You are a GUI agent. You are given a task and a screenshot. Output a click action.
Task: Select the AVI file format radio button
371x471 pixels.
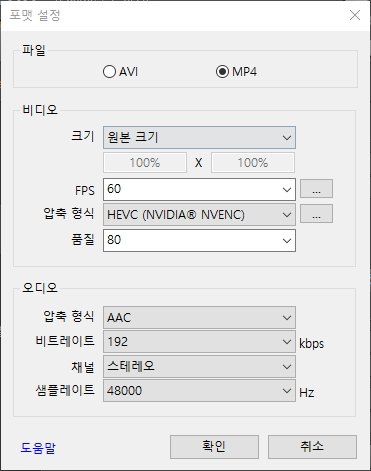[120, 72]
